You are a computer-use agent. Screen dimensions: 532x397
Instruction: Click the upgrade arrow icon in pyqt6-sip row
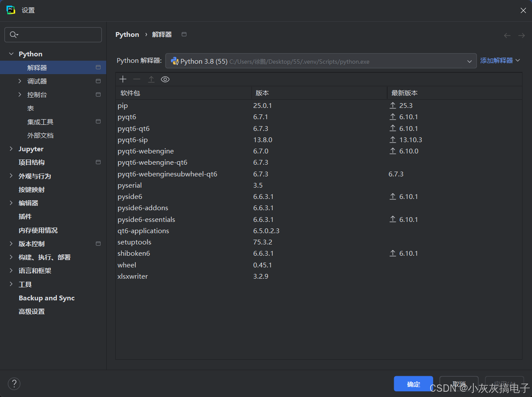pos(393,140)
